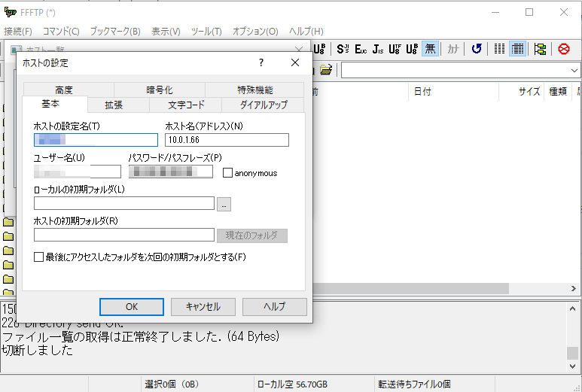
Task: Click the host name address field
Action: click(227, 140)
